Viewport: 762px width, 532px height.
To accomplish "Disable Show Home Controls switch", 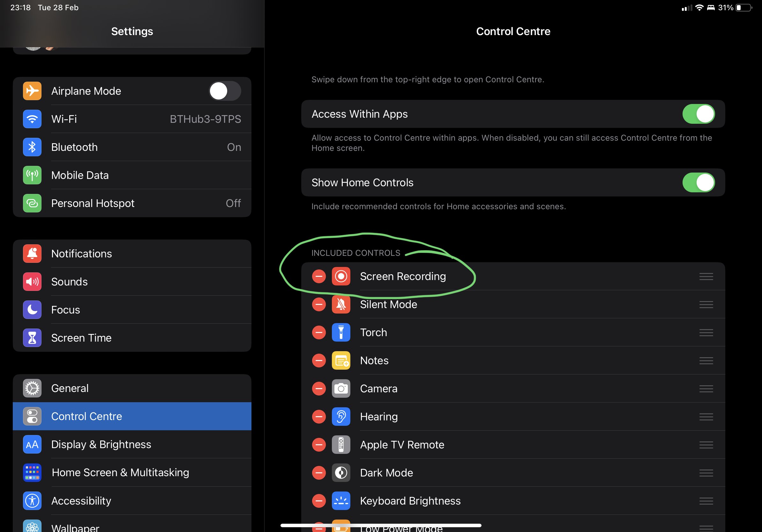I will (698, 182).
